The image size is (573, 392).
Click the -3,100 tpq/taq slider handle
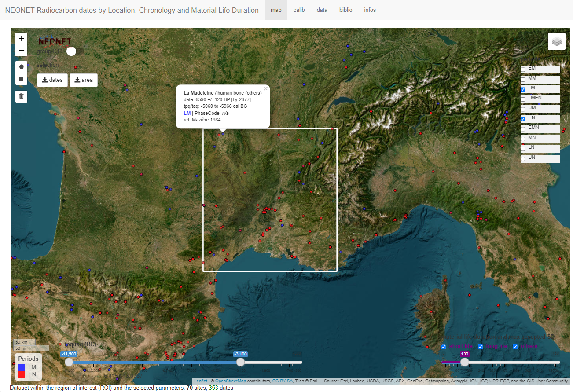click(x=240, y=362)
